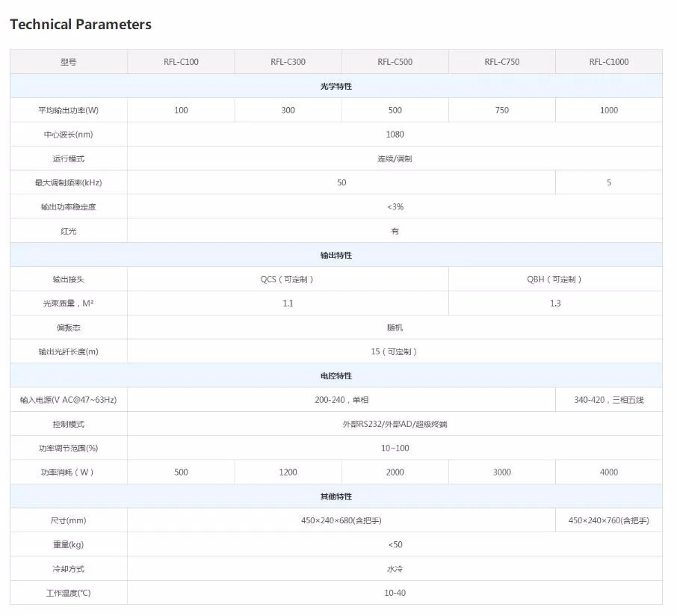Click the 连续/调制 operating mode cell
This screenshot has height=616, width=677.
395,158
